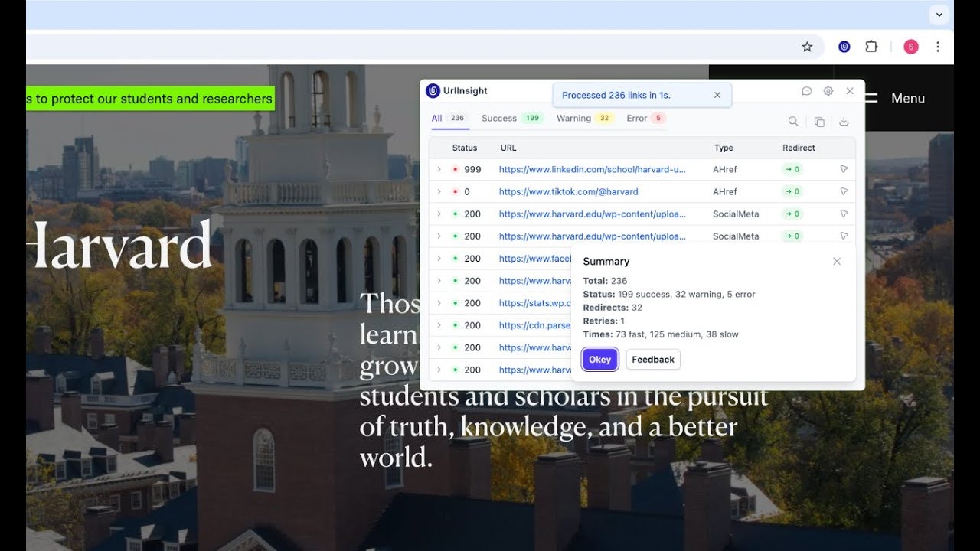The height and width of the screenshot is (551, 980).
Task: Expand the facebook row
Action: point(439,258)
